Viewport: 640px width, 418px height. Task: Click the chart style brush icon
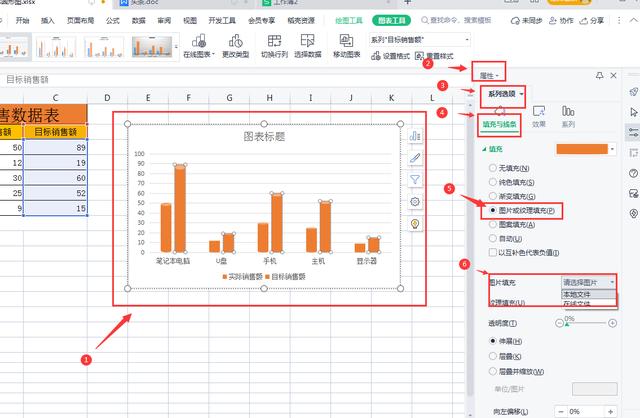pyautogui.click(x=415, y=158)
